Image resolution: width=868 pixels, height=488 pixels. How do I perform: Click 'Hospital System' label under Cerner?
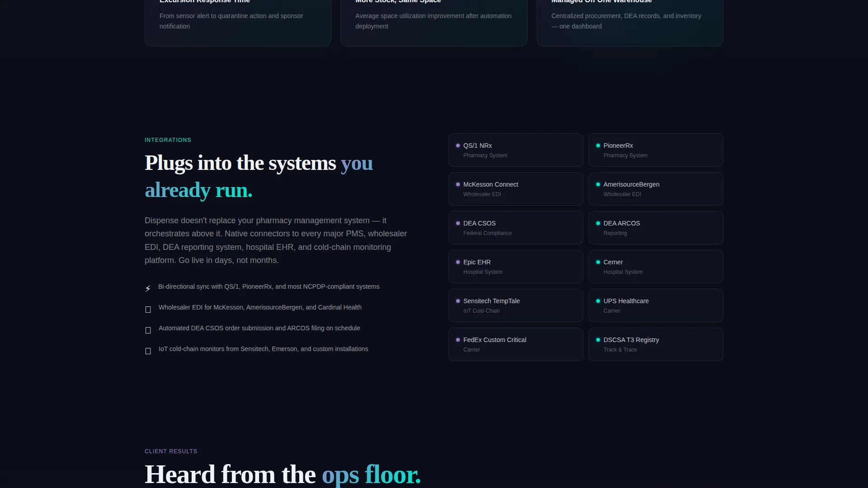[623, 272]
